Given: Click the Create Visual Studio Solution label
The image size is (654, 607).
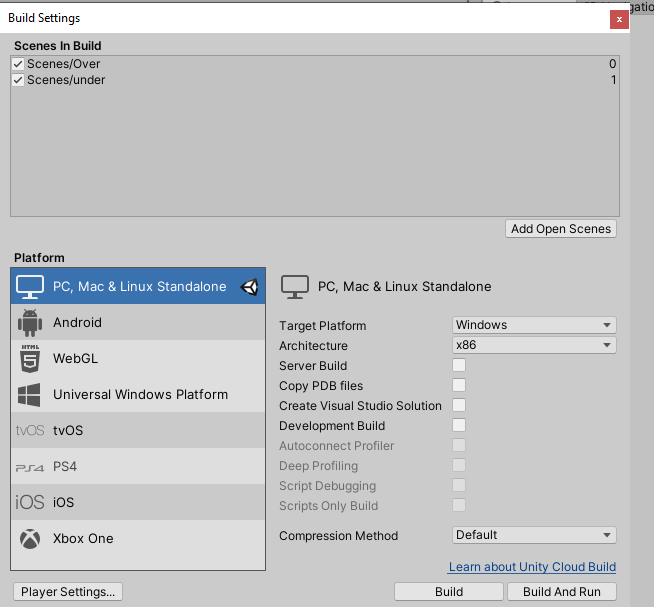Looking at the screenshot, I should [x=360, y=406].
